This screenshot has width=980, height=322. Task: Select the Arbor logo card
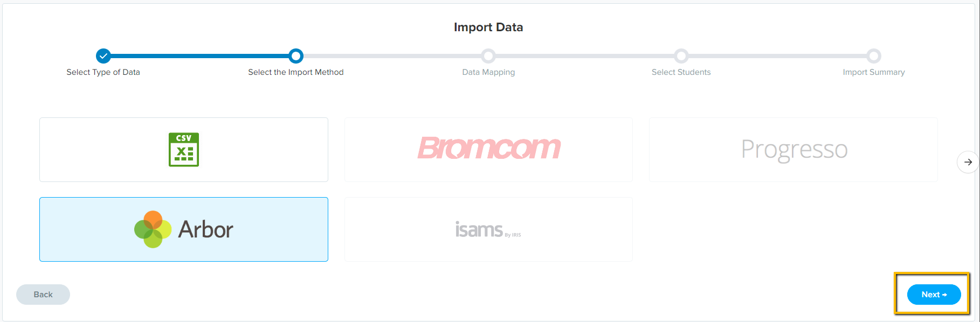tap(184, 229)
